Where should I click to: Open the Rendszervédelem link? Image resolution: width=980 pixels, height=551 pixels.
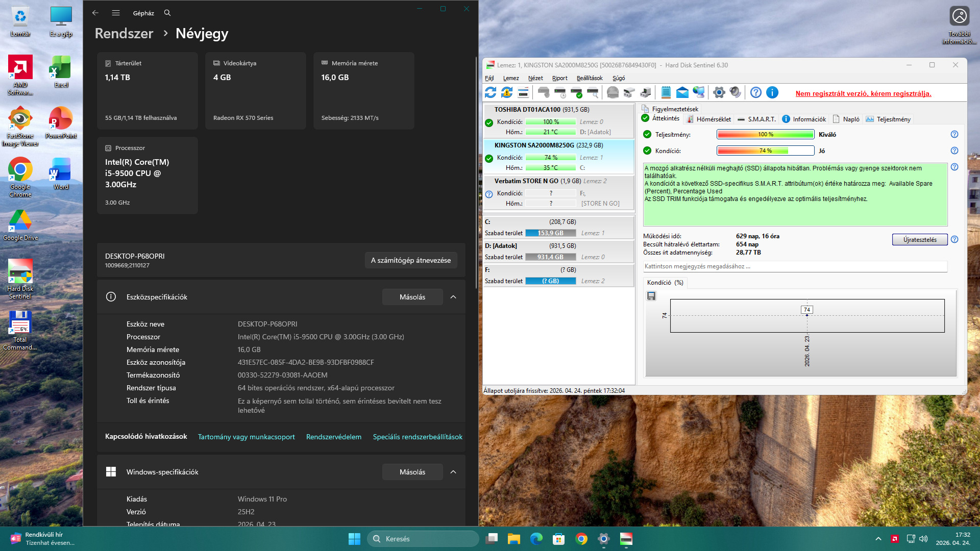coord(333,437)
